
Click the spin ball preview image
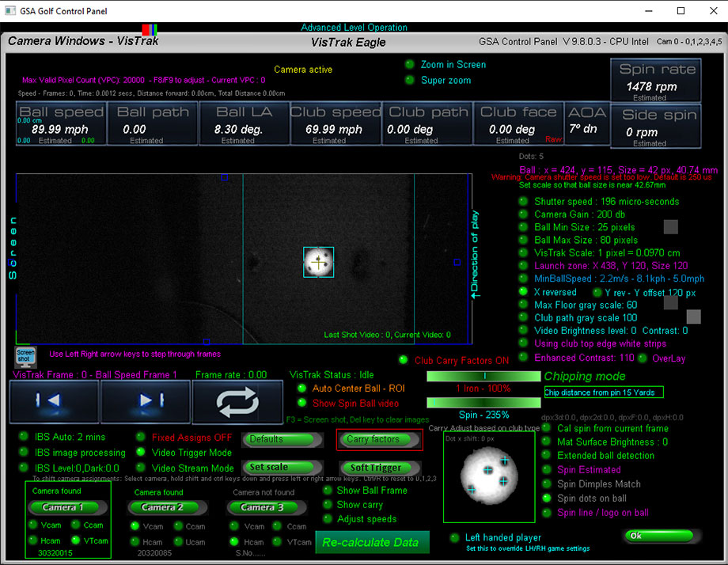[489, 476]
